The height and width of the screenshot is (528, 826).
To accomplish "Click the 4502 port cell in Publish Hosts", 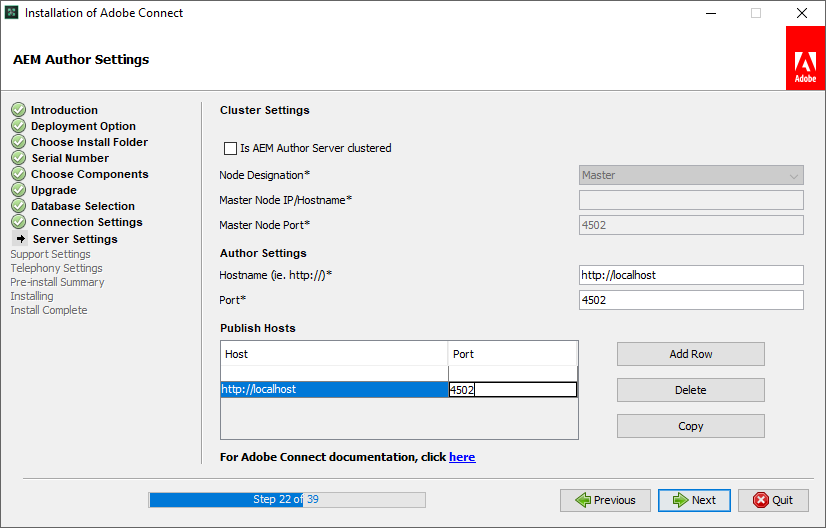I will coord(513,389).
